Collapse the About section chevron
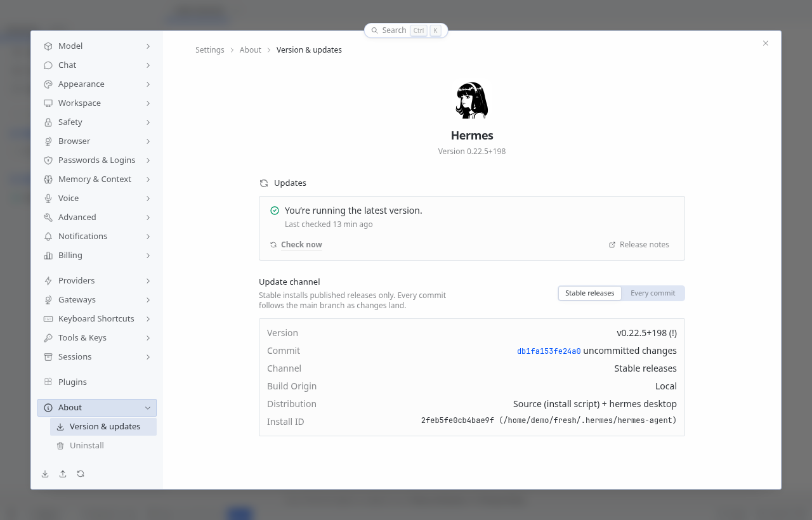 [x=148, y=408]
